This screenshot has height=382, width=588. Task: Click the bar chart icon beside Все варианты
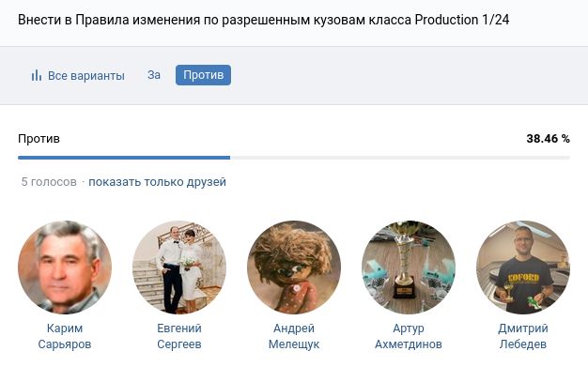[37, 75]
